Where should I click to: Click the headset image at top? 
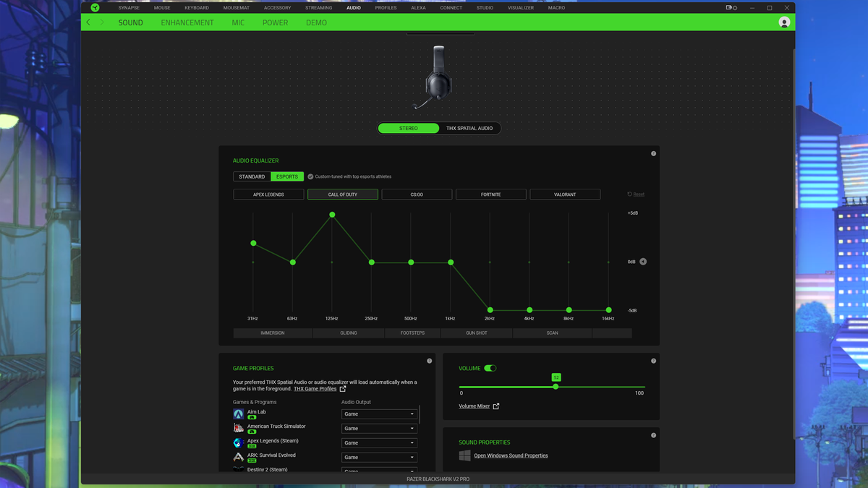[x=435, y=77]
